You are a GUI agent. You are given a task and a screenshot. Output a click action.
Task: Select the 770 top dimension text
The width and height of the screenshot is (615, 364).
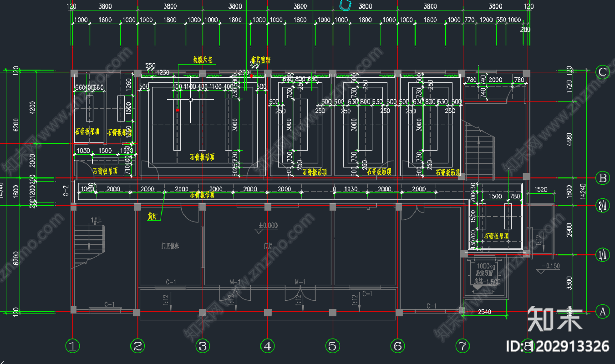coord(469,20)
